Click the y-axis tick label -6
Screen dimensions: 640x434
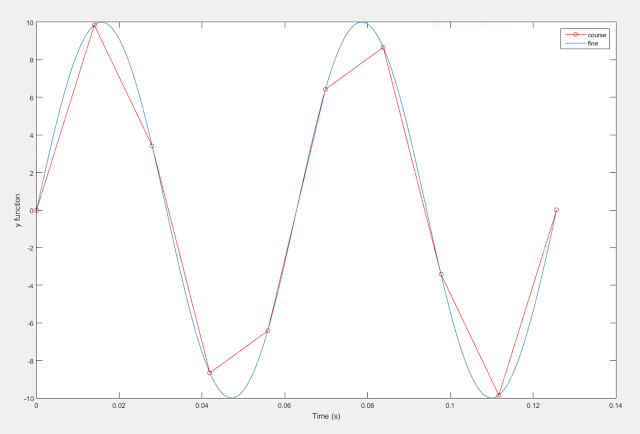30,323
